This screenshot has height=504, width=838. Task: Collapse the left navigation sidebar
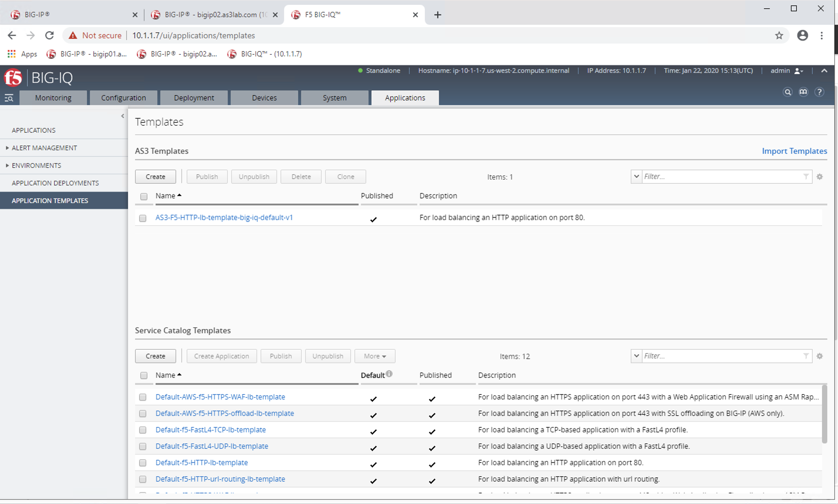[123, 116]
